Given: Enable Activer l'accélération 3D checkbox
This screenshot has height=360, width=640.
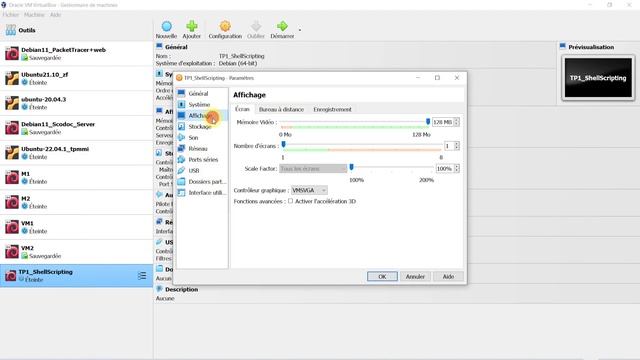Looking at the screenshot, I should 290,201.
